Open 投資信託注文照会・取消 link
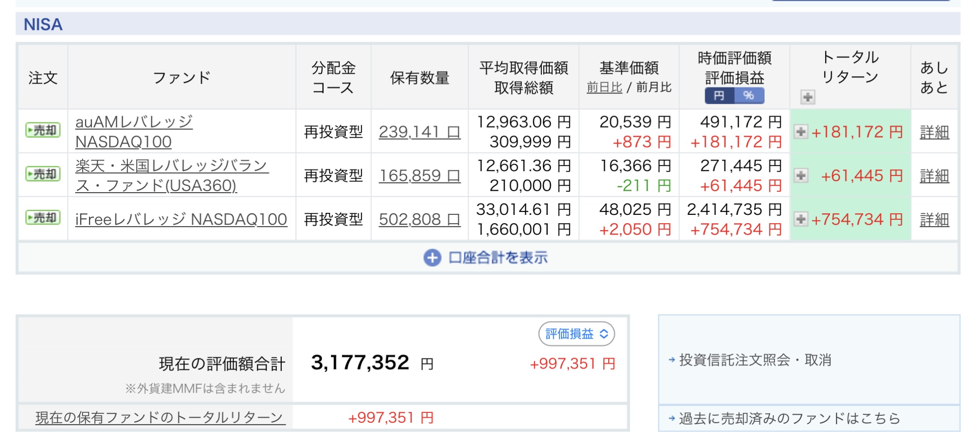The width and height of the screenshot is (980, 436). pos(755,360)
